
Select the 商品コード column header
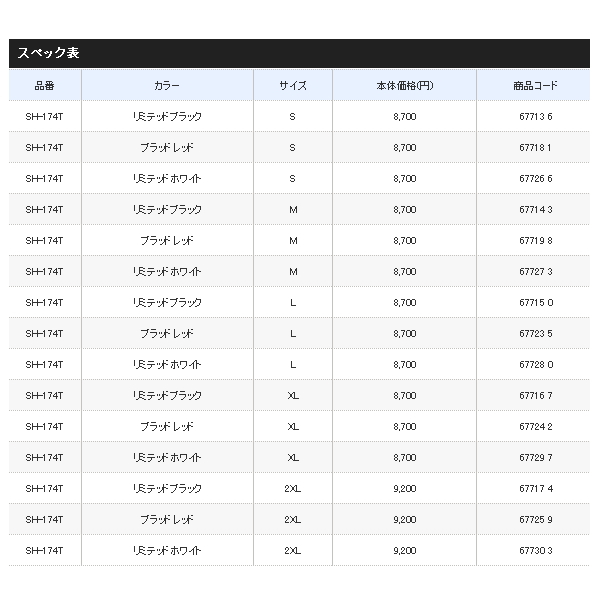click(x=536, y=86)
